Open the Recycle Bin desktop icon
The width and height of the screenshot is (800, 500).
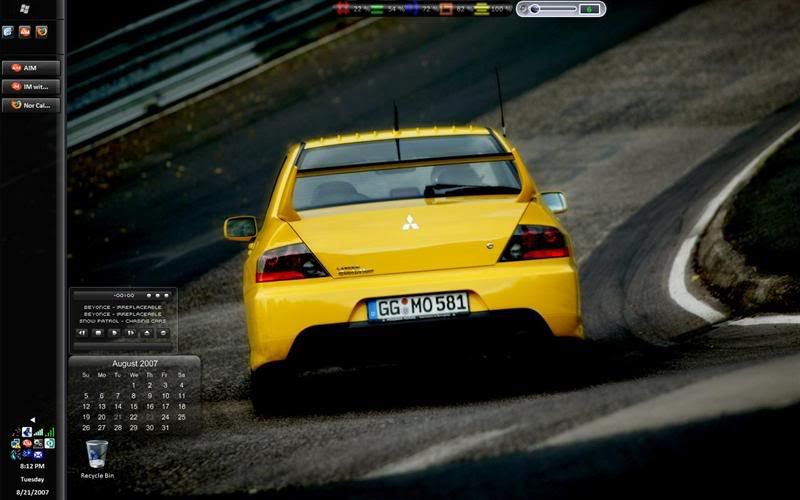coord(97,459)
